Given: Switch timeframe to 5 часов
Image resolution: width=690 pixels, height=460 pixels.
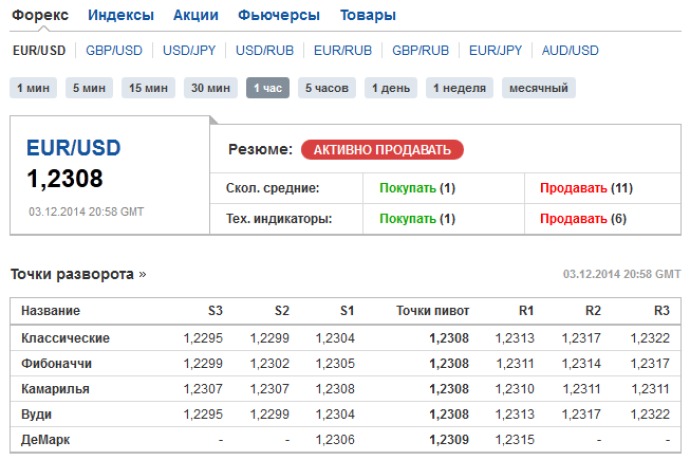Looking at the screenshot, I should (x=327, y=88).
